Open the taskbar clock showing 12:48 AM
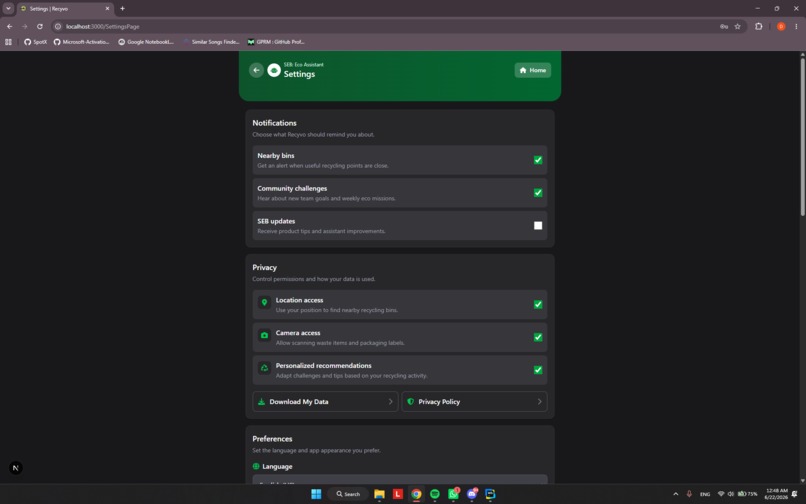This screenshot has height=504, width=806. [776, 494]
